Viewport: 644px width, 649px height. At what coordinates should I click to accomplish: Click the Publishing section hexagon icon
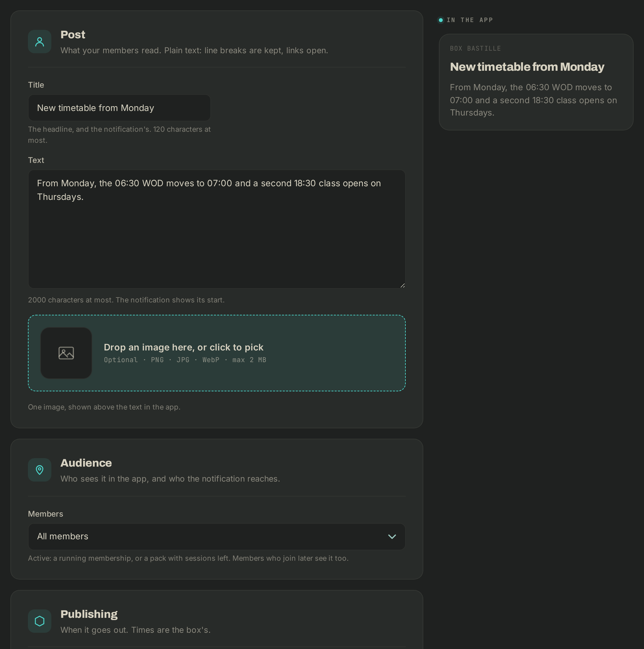click(x=39, y=621)
